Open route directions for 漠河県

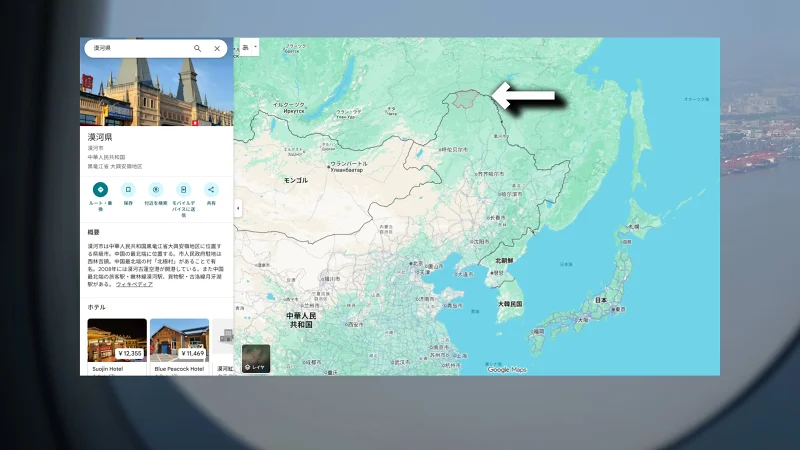click(100, 189)
